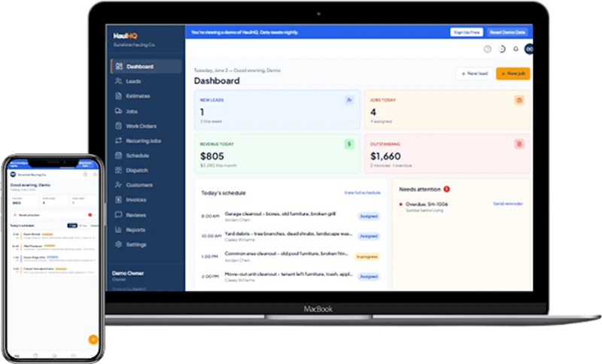The image size is (602, 364).
Task: Click the $1,660 outstanding value
Action: [x=385, y=156]
